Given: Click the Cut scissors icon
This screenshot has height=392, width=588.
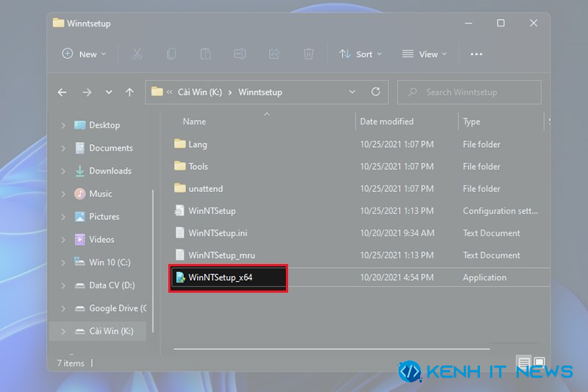Looking at the screenshot, I should click(x=137, y=54).
